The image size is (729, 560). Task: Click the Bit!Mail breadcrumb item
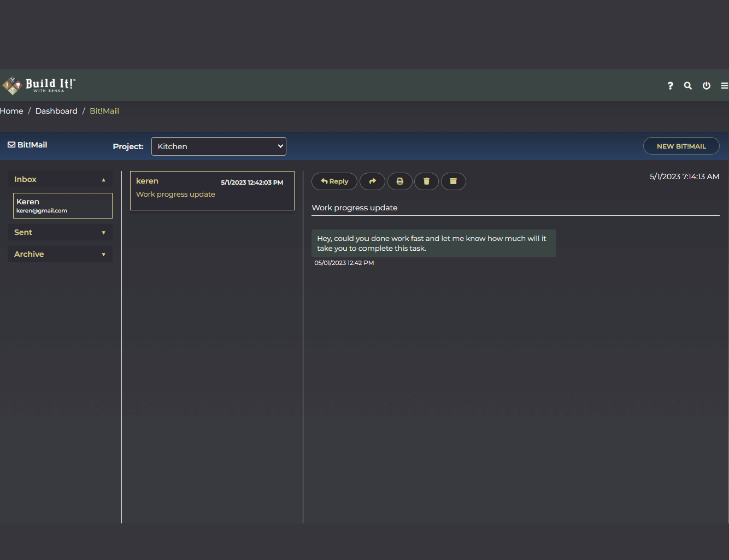click(104, 111)
